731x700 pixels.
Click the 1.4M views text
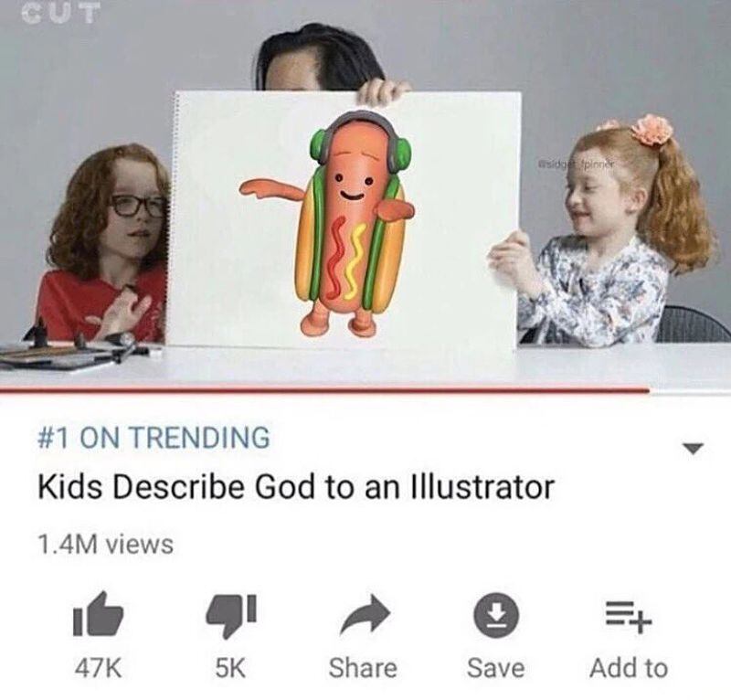click(x=106, y=545)
